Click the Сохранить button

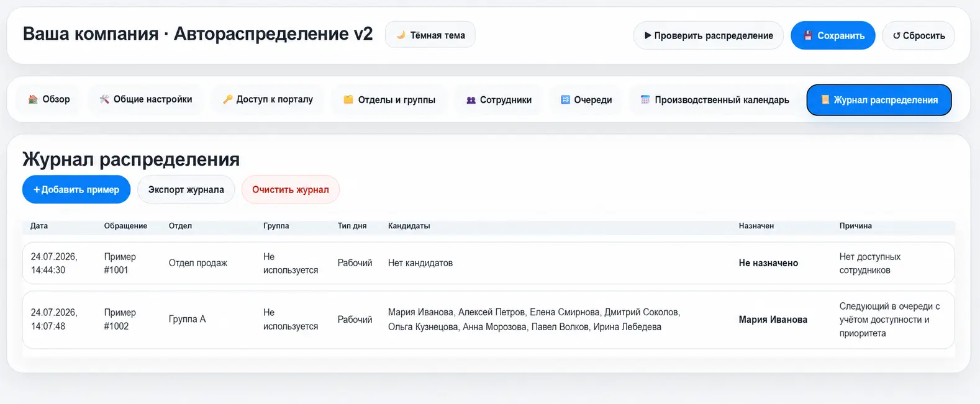click(x=833, y=35)
